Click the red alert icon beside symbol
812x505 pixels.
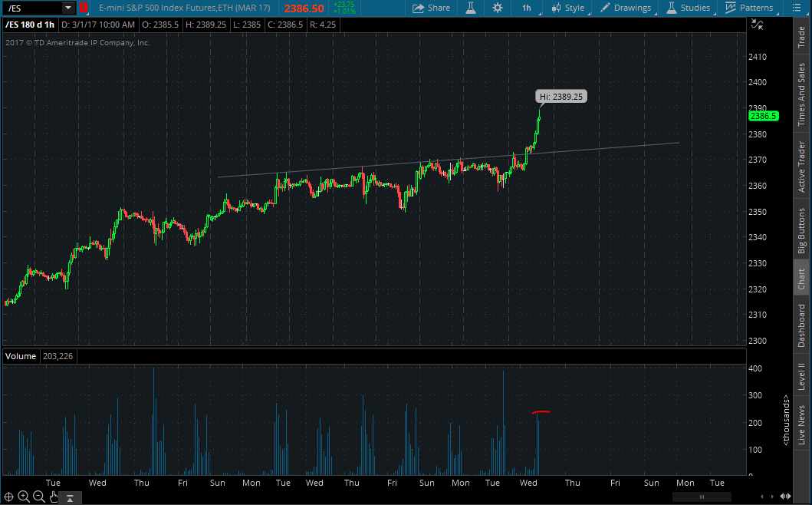pos(84,8)
